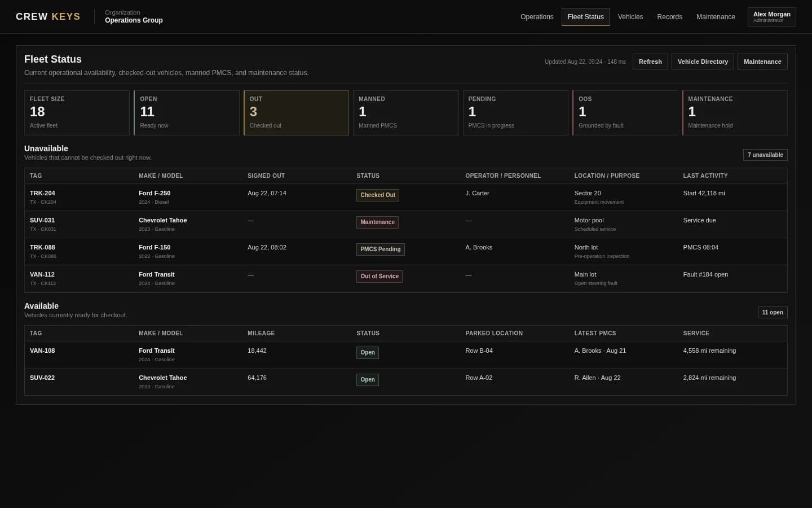Click mileage value 64,176

[x=257, y=378]
